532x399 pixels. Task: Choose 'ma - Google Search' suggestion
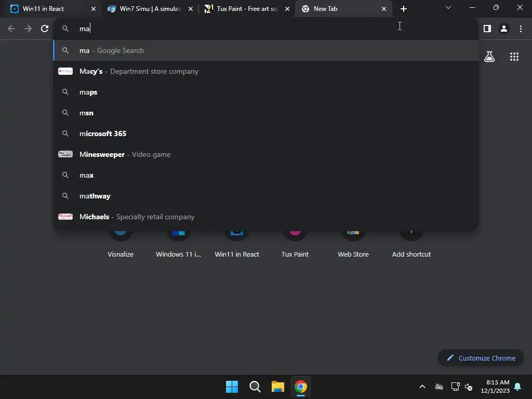click(x=265, y=50)
